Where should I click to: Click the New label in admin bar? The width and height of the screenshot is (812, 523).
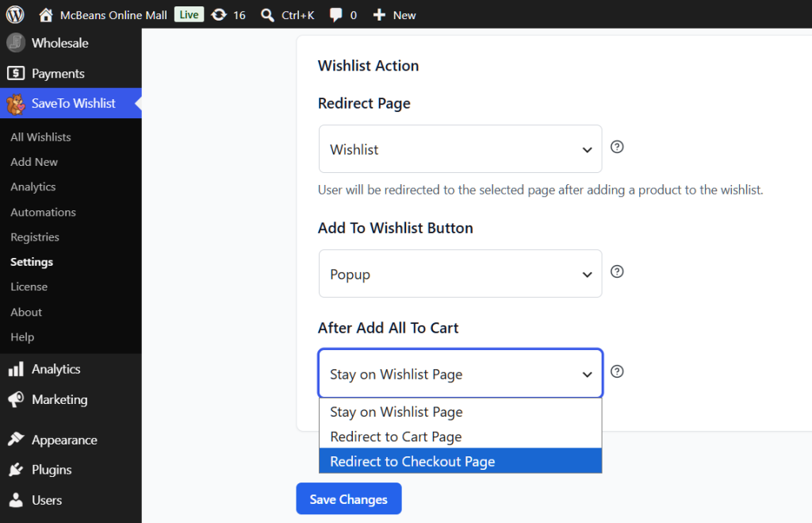[404, 15]
